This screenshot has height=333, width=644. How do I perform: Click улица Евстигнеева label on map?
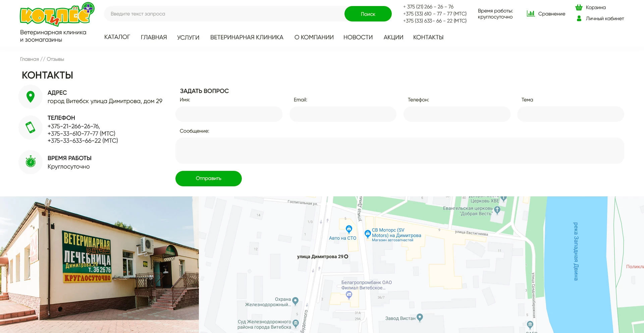coord(471,233)
